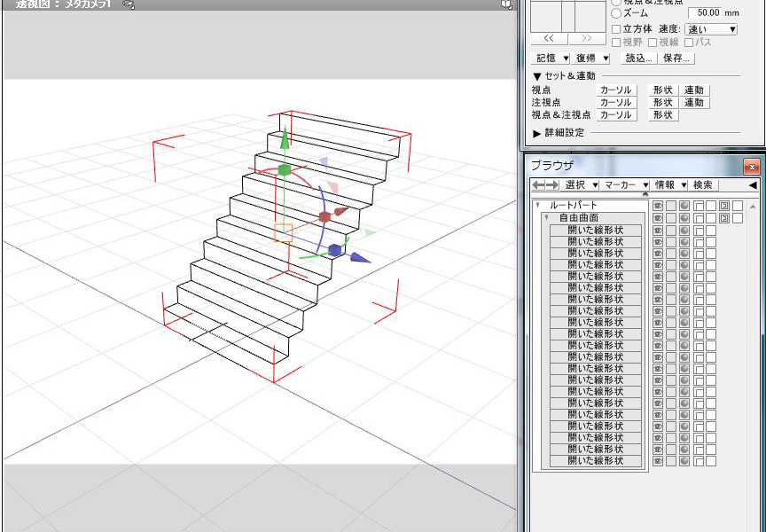The image size is (766, 532).
Task: Toggle the 視野 checkbox
Action: pyautogui.click(x=616, y=43)
